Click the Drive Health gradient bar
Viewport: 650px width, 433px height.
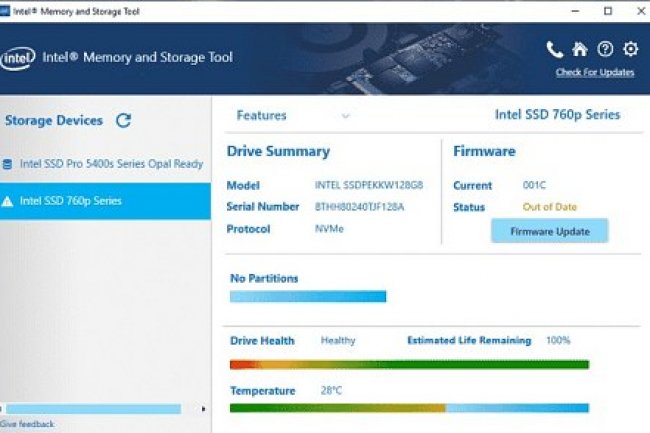click(x=410, y=364)
